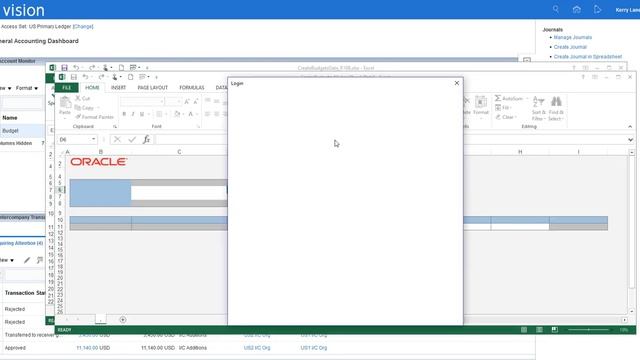Open Create Journal in Spreadsheet link

pyautogui.click(x=588, y=57)
